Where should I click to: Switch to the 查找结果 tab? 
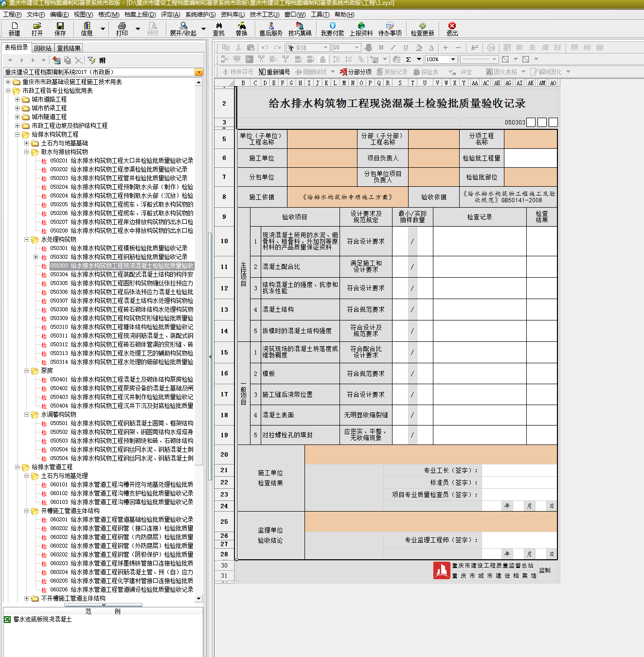click(69, 48)
